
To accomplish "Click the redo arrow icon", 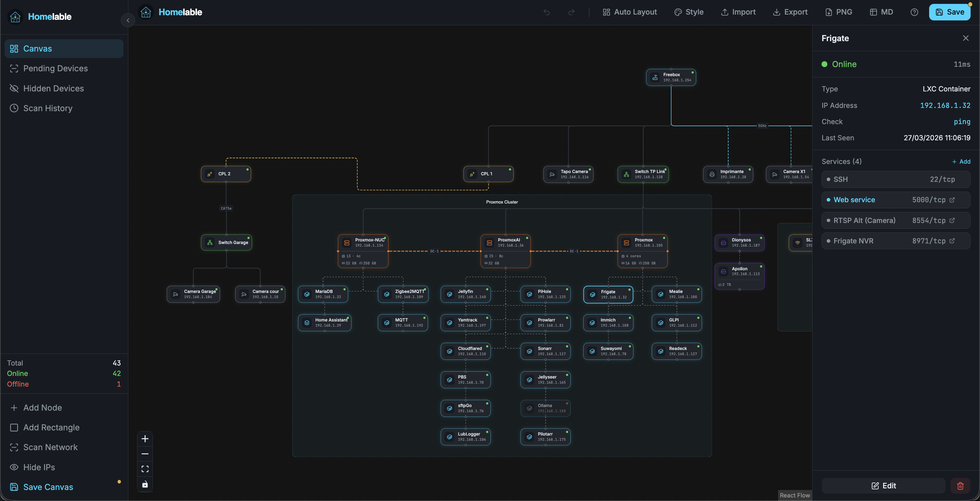I will [x=571, y=12].
